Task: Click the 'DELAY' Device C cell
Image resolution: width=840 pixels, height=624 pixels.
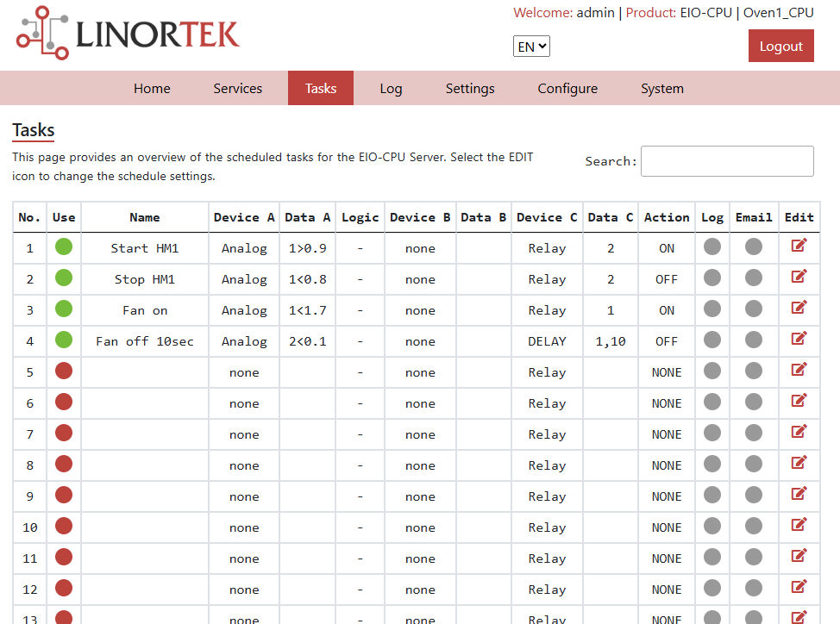Action: [x=547, y=341]
